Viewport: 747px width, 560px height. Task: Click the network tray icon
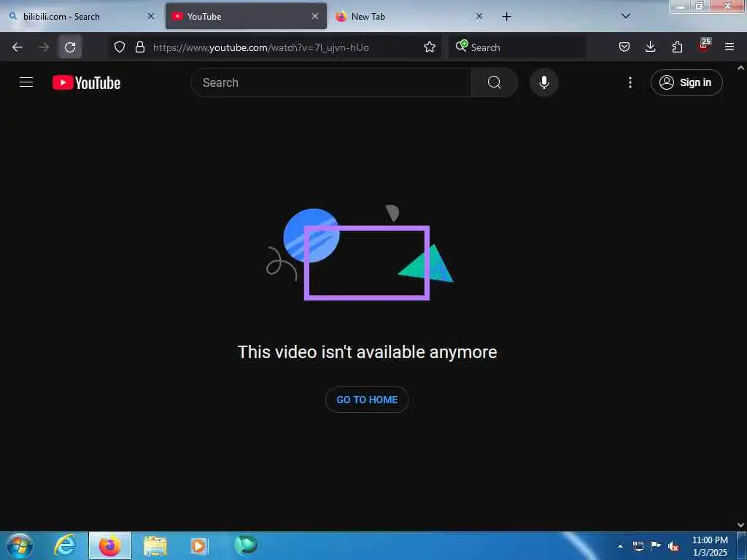click(638, 546)
